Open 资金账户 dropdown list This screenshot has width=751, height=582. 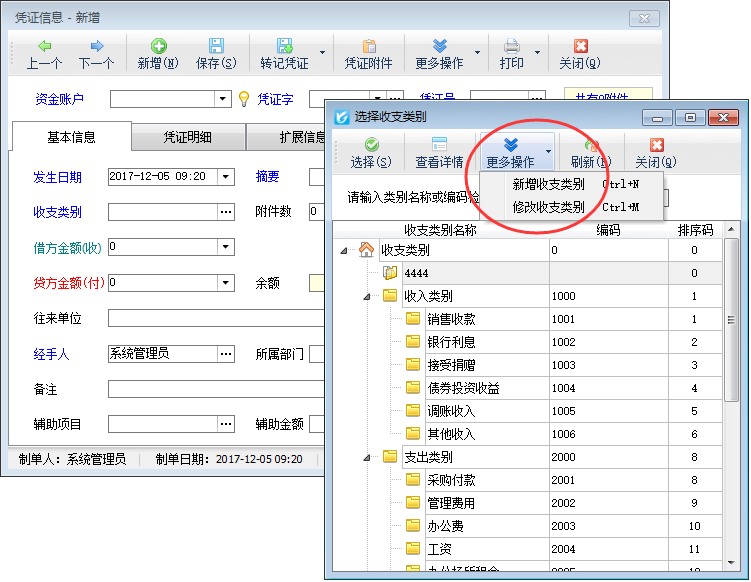tap(224, 99)
